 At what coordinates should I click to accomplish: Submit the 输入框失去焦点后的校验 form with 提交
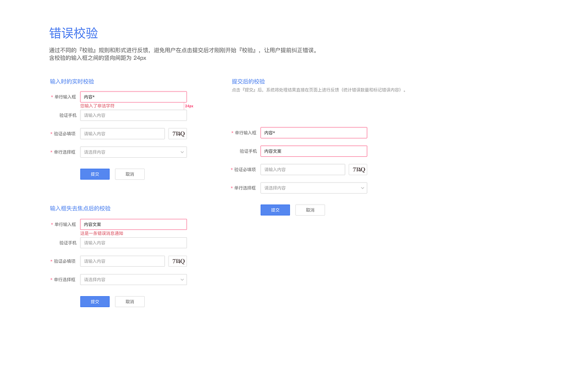click(x=95, y=302)
